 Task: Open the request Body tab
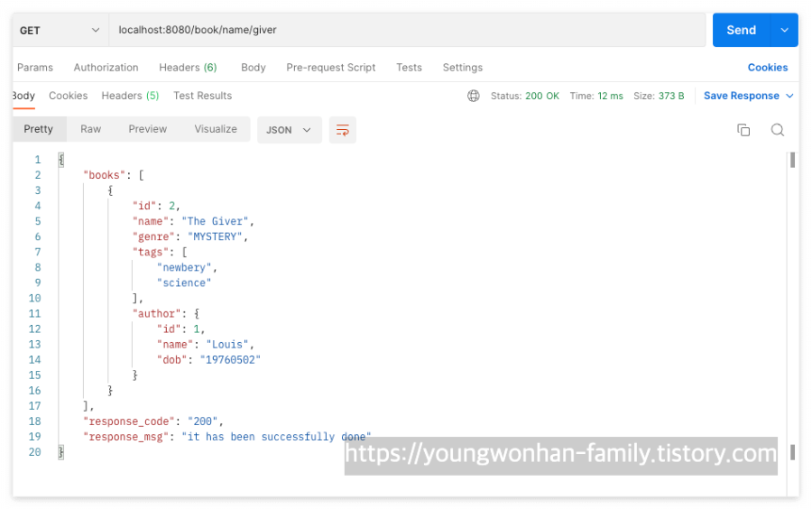(x=254, y=68)
